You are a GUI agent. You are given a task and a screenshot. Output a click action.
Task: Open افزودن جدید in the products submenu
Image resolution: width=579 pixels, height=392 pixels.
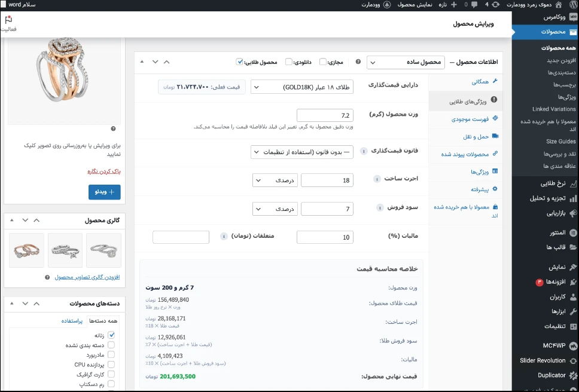coord(561,60)
